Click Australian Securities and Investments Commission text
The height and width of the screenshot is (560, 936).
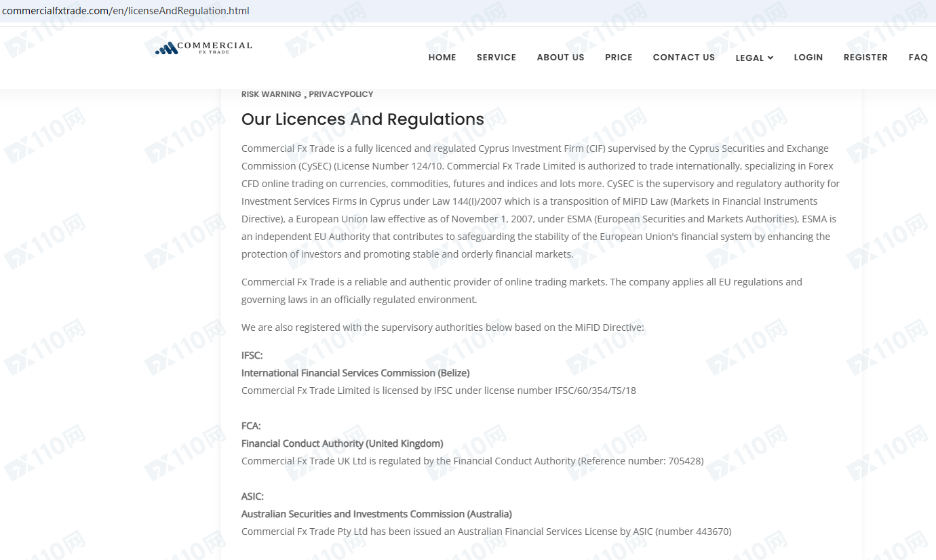point(376,514)
